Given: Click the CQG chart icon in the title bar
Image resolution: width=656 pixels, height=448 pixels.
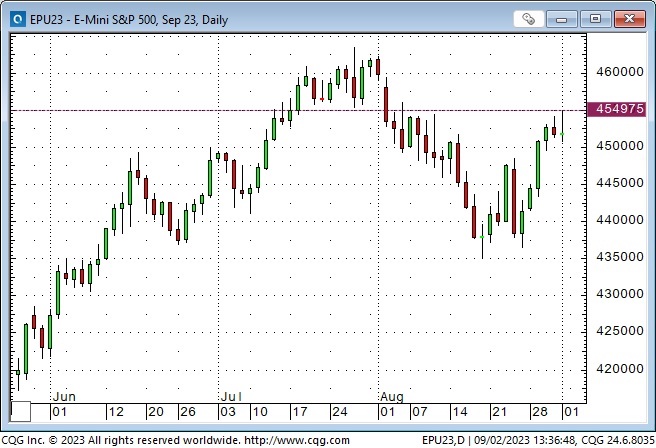Looking at the screenshot, I should 18,20.
